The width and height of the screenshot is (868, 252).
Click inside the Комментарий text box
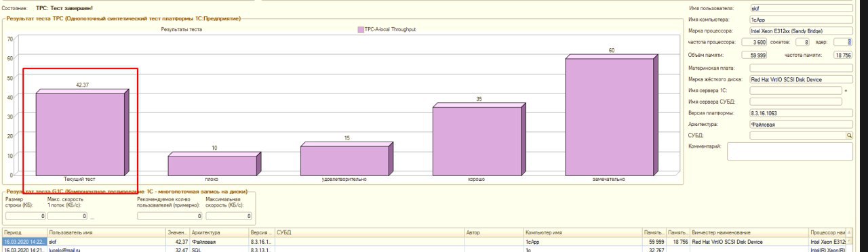(x=789, y=151)
